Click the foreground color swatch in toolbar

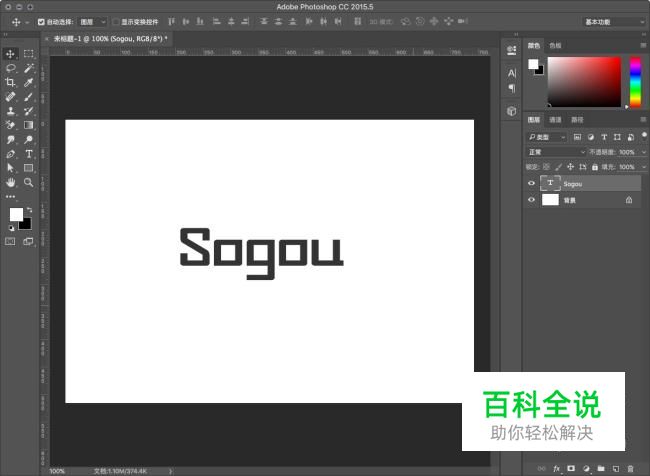pyautogui.click(x=16, y=215)
